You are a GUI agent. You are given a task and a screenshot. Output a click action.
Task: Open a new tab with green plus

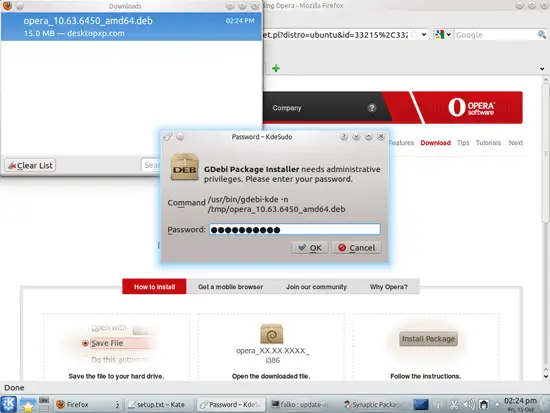click(276, 68)
